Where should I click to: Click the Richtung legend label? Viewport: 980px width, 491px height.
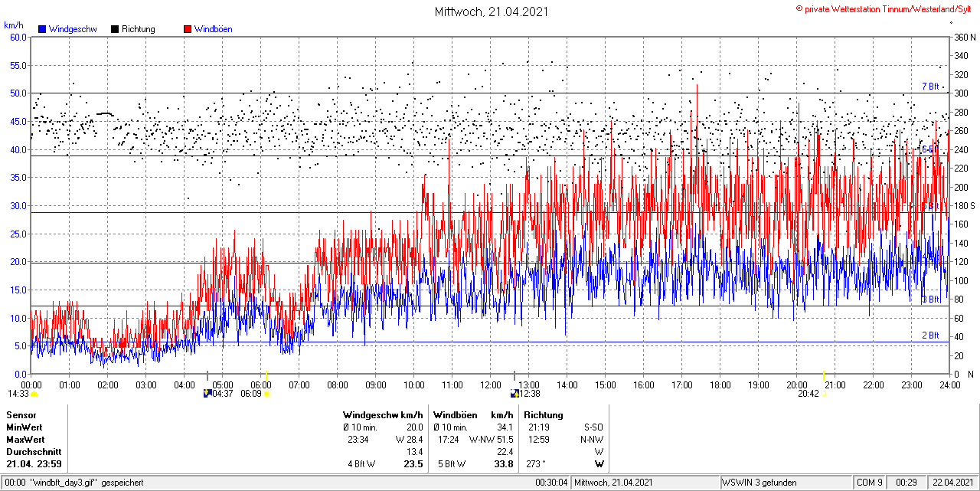(139, 29)
